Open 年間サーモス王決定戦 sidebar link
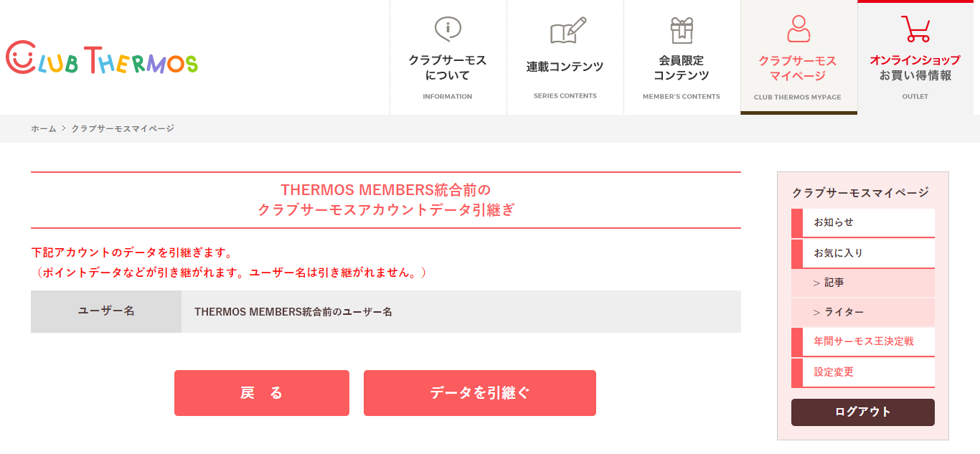This screenshot has width=980, height=454. [863, 342]
